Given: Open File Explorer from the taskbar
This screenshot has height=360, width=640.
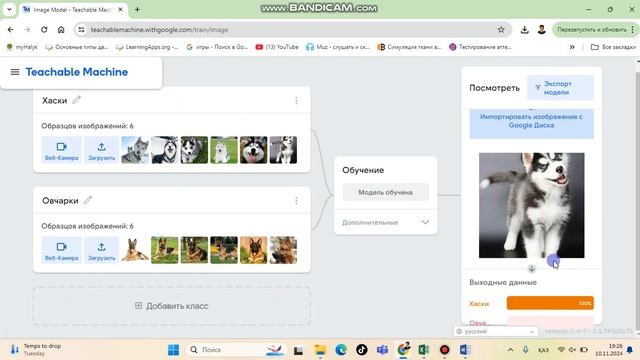Looking at the screenshot, I should pos(320,350).
